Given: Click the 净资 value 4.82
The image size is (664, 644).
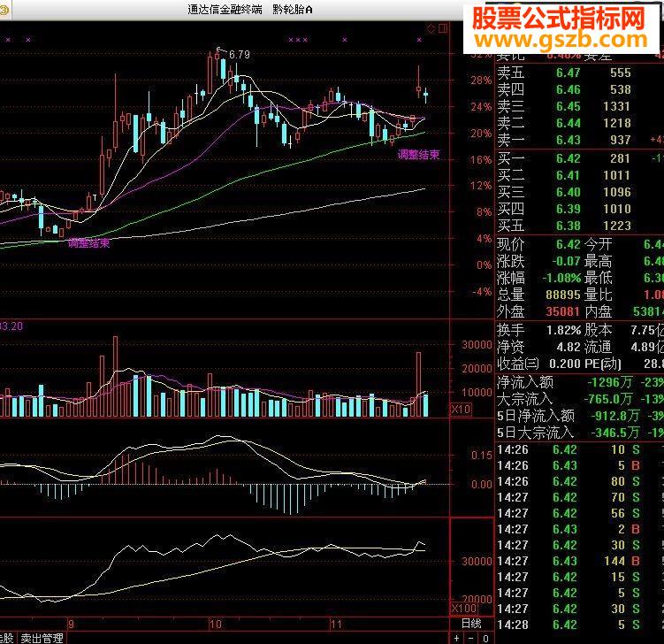Looking at the screenshot, I should pos(569,347).
